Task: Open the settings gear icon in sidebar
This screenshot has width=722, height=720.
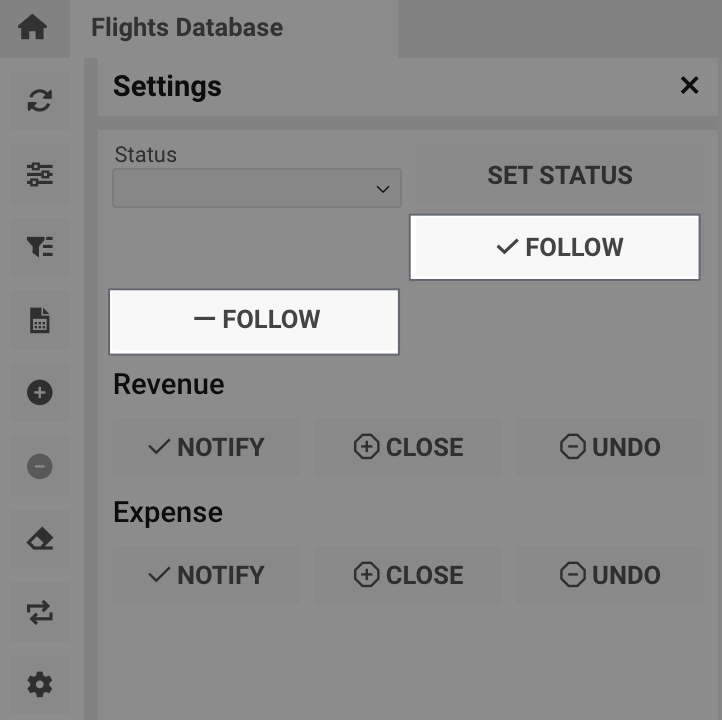Action: pos(40,685)
